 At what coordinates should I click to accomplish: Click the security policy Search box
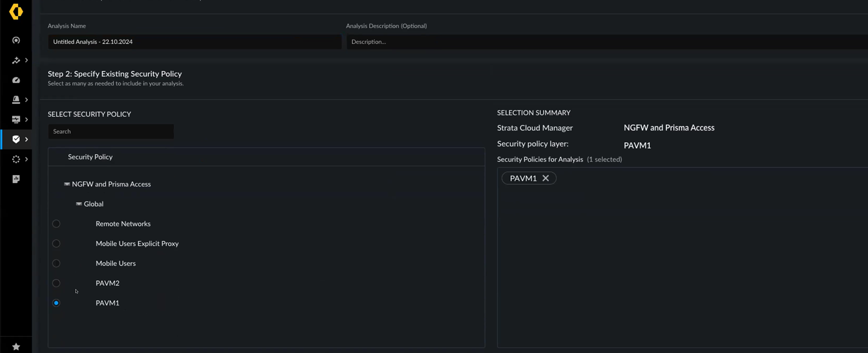click(x=111, y=132)
